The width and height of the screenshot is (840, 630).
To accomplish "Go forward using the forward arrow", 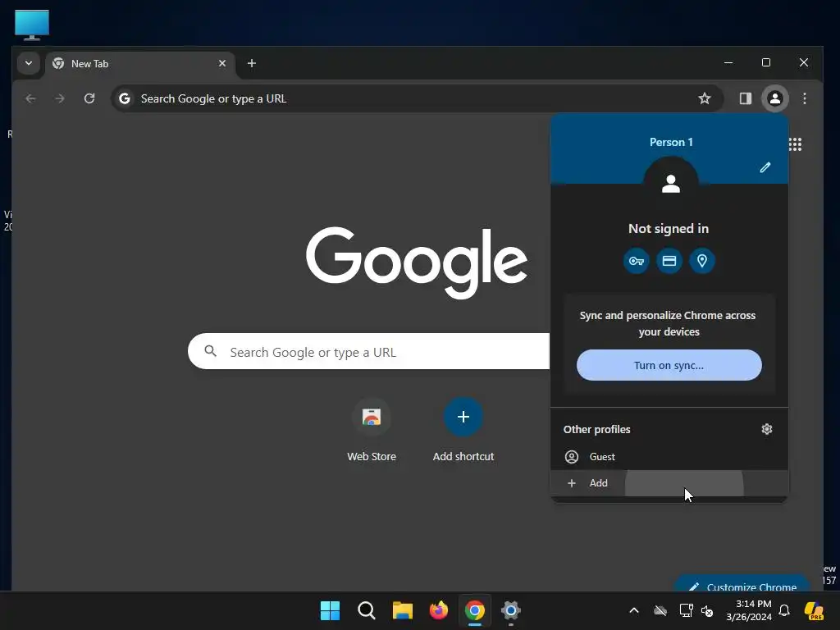I will pyautogui.click(x=60, y=98).
